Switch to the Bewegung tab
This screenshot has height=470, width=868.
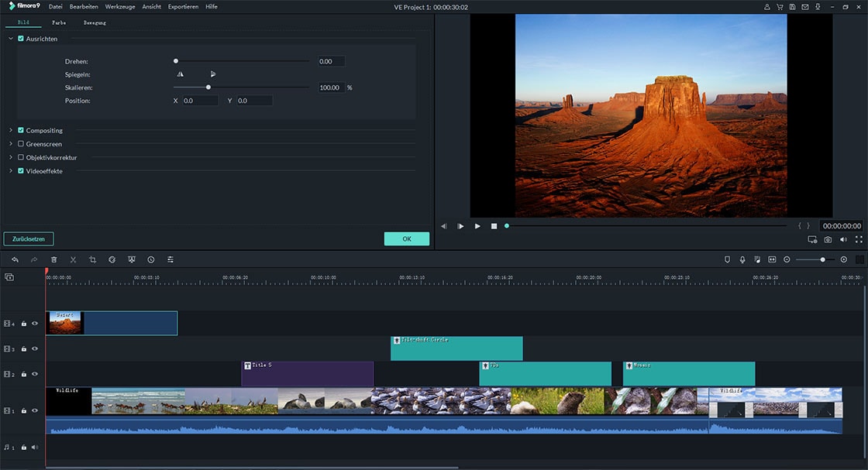coord(95,22)
